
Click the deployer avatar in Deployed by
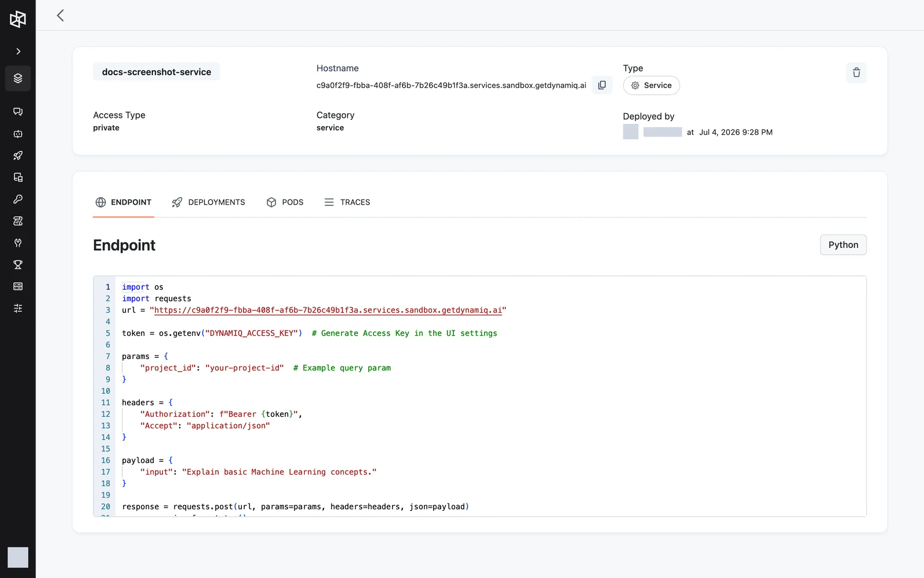tap(631, 132)
